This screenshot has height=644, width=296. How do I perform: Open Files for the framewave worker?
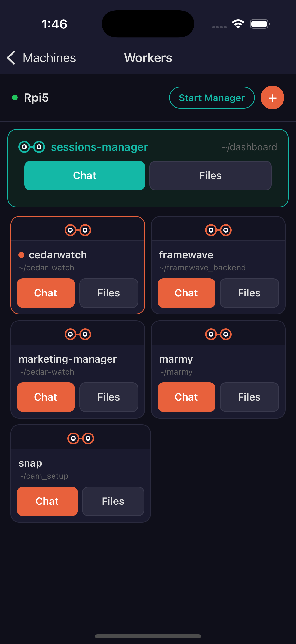249,293
